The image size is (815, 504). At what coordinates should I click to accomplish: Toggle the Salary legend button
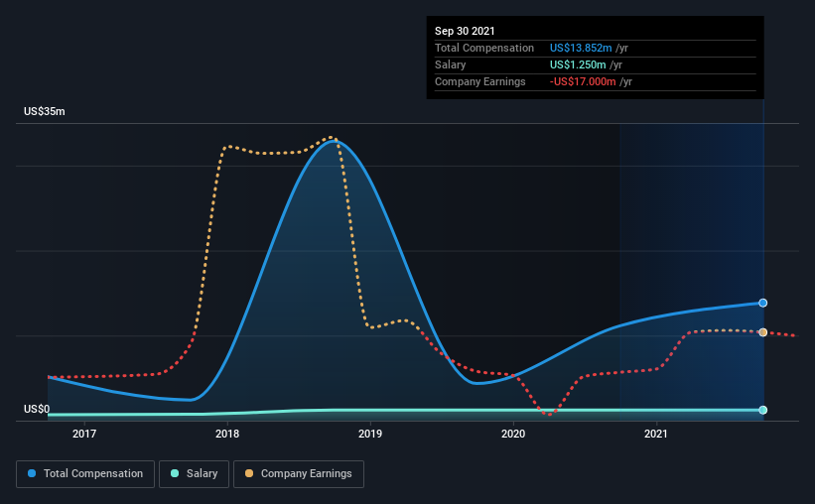pos(194,474)
